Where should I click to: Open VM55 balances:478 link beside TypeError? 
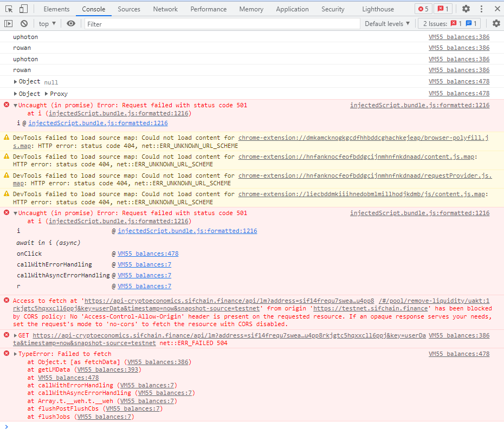[x=459, y=354]
